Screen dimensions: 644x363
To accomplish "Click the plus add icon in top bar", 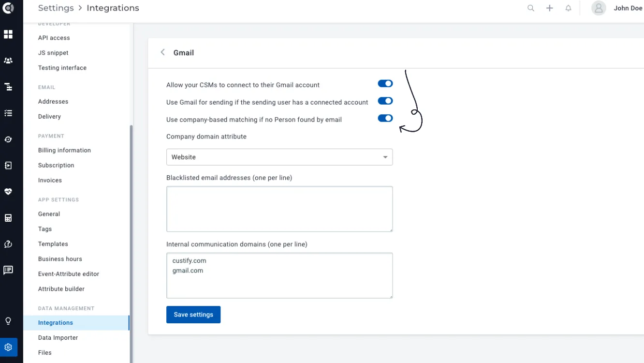I will 550,8.
